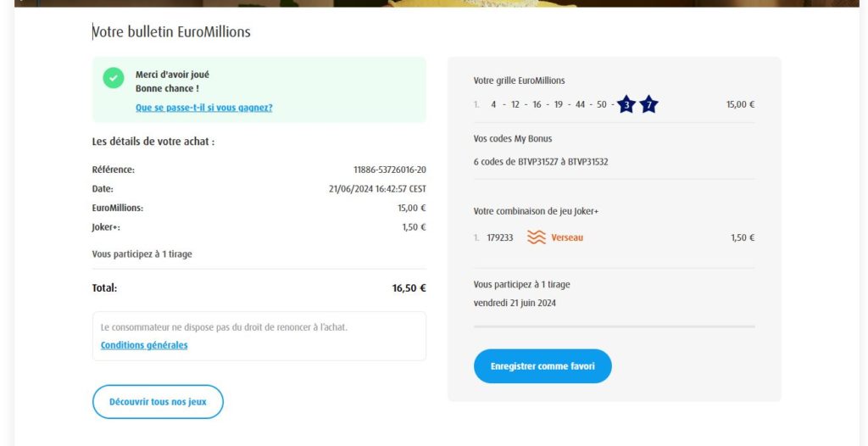
Task: Open the Conditions générales link
Action: point(144,345)
